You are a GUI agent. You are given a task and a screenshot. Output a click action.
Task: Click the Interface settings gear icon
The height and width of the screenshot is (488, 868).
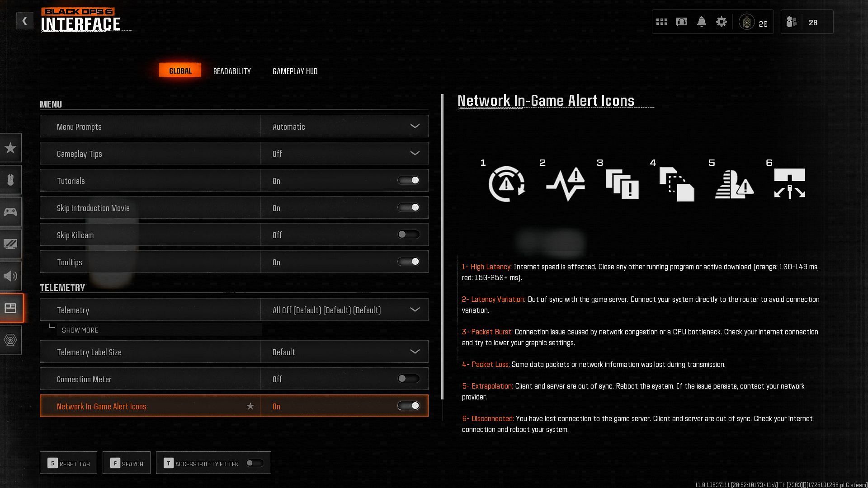722,21
